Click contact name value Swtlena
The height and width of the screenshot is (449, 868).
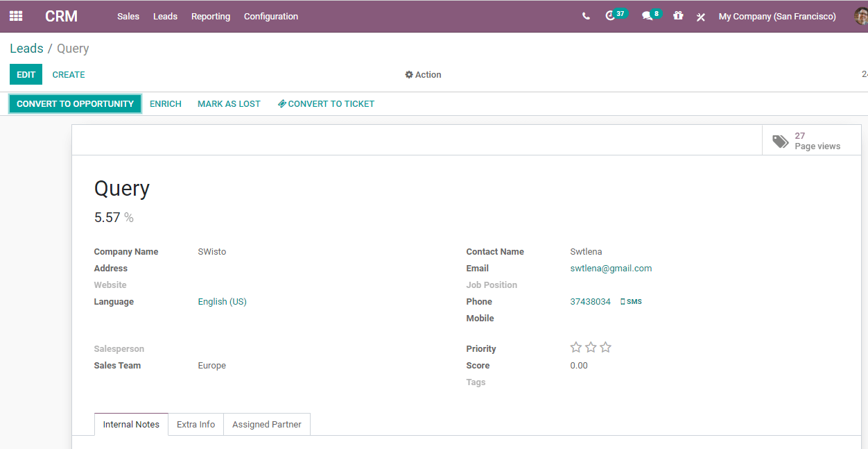click(586, 252)
